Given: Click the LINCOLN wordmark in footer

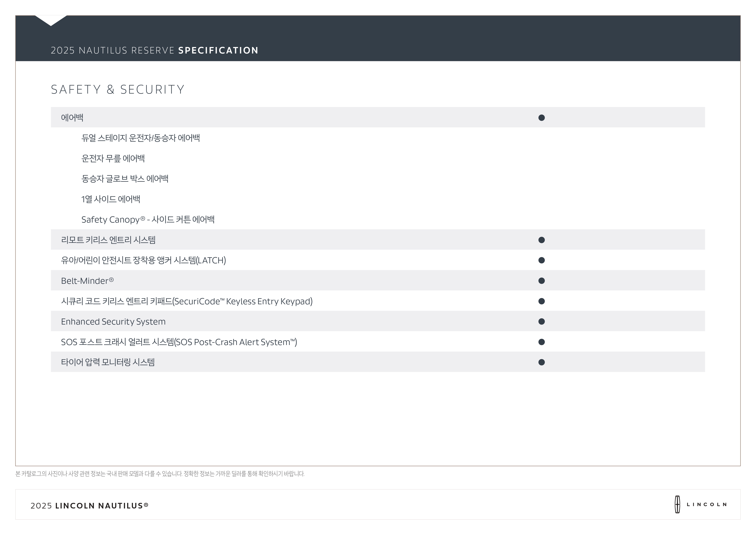Looking at the screenshot, I should [707, 504].
